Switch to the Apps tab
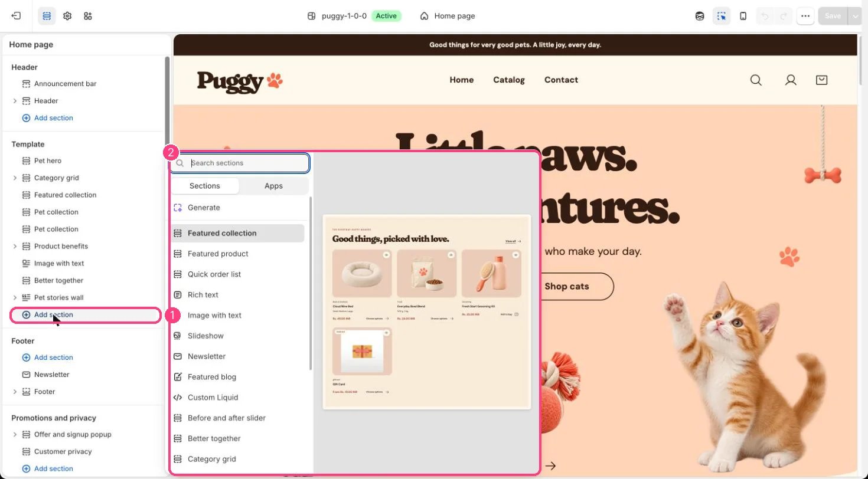The height and width of the screenshot is (479, 868). click(x=273, y=186)
